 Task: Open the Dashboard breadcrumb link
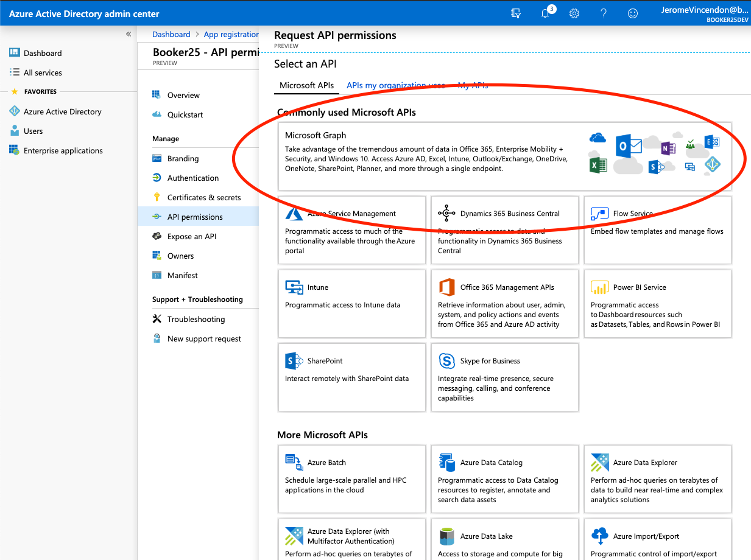(171, 34)
